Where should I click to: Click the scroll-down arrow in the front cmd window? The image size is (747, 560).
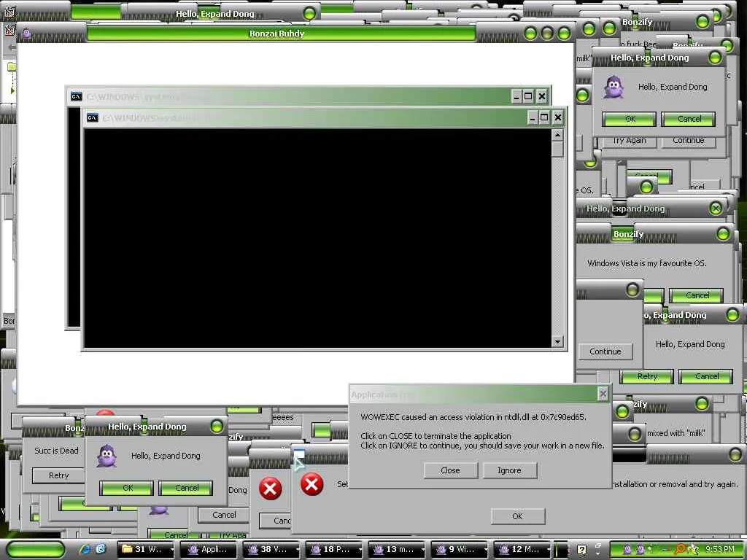[557, 341]
